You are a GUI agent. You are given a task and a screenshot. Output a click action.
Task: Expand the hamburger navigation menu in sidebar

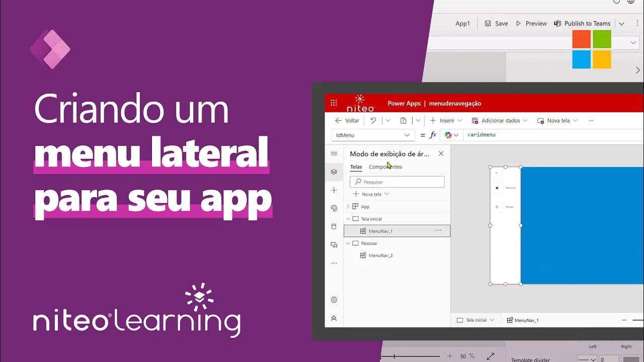(334, 154)
